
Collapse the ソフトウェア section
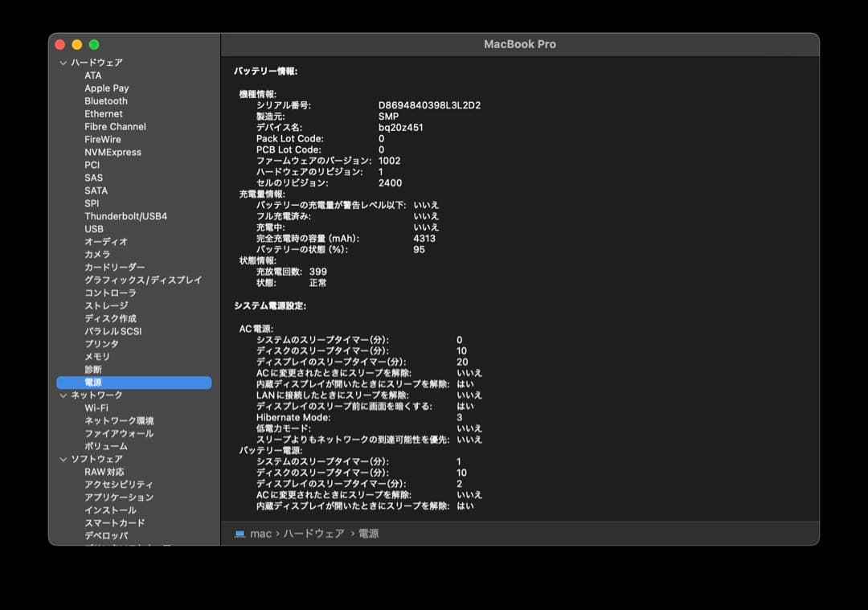(63, 458)
